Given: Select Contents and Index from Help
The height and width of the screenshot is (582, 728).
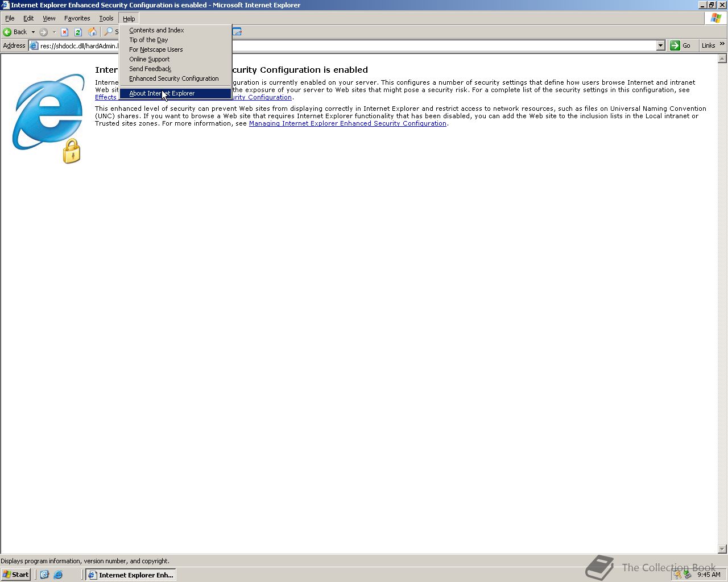Looking at the screenshot, I should click(x=175, y=30).
